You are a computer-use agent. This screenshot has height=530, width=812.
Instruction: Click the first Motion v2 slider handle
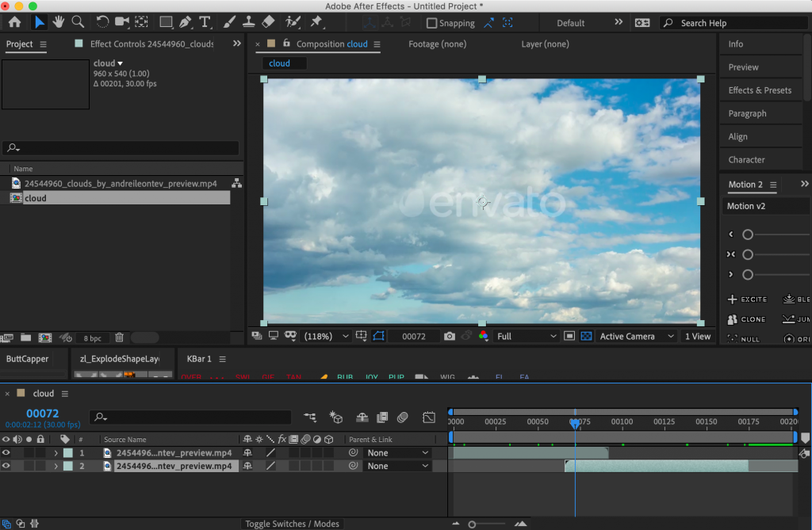pos(748,234)
